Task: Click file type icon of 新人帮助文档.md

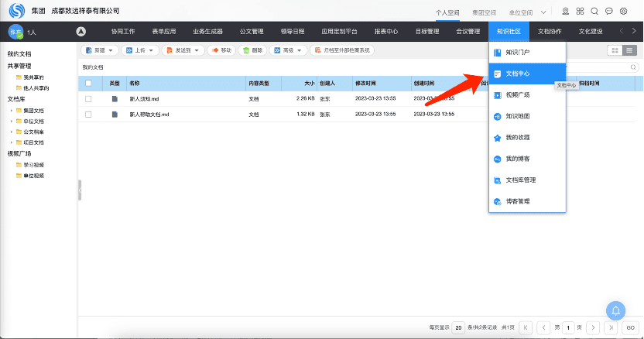Action: (x=115, y=115)
